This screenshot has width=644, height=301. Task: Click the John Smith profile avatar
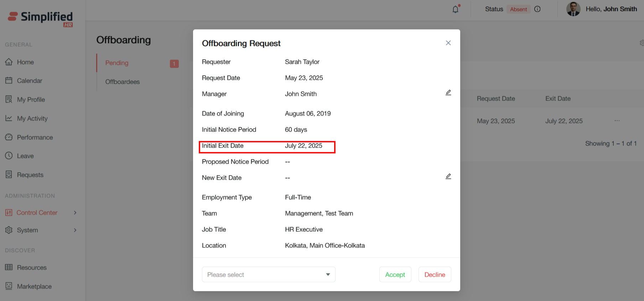pos(573,9)
